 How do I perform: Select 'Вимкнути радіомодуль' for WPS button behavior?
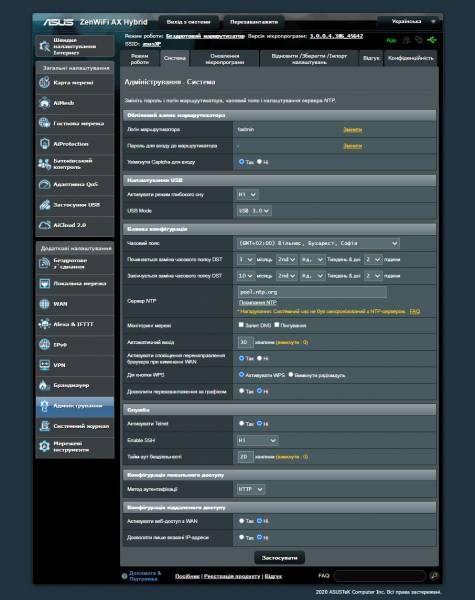click(291, 375)
